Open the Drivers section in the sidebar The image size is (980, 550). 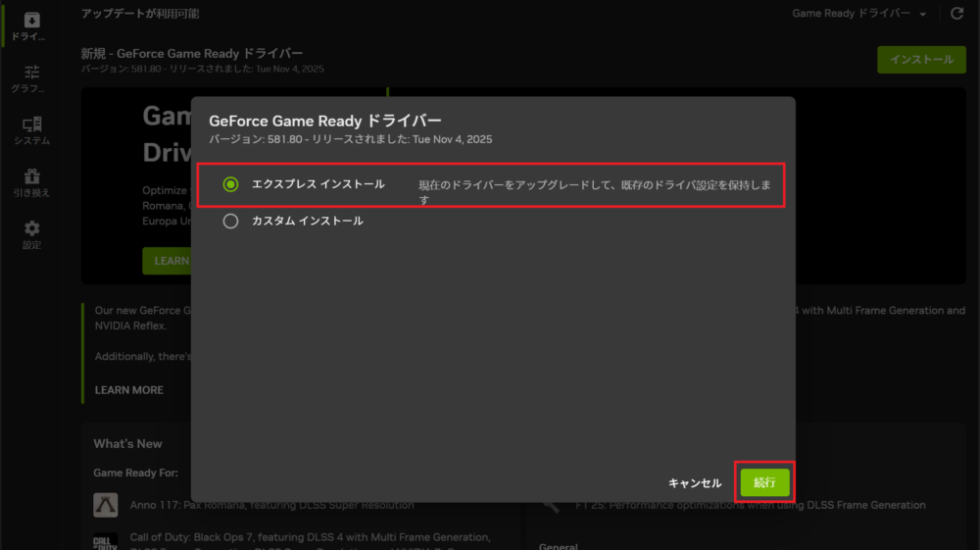(31, 26)
